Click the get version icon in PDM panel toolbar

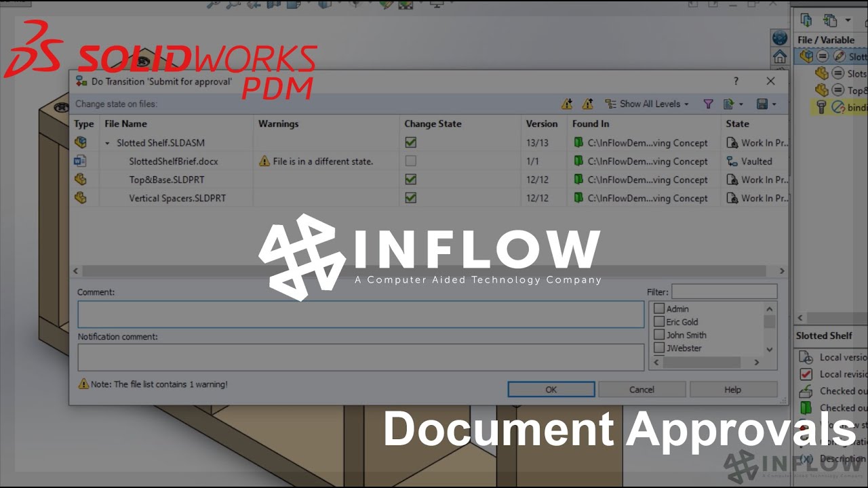click(807, 20)
